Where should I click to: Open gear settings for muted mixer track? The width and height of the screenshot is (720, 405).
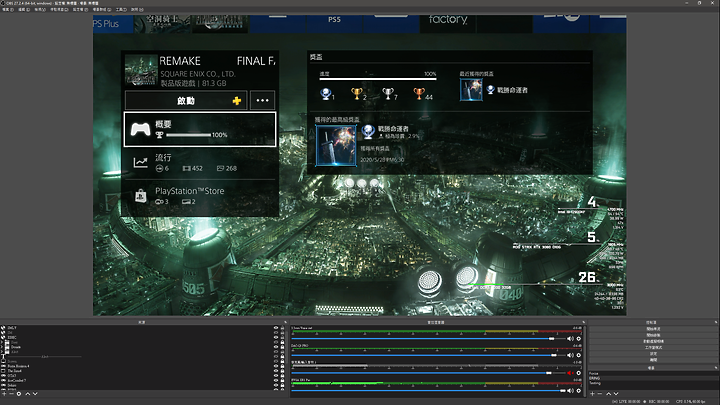point(579,373)
